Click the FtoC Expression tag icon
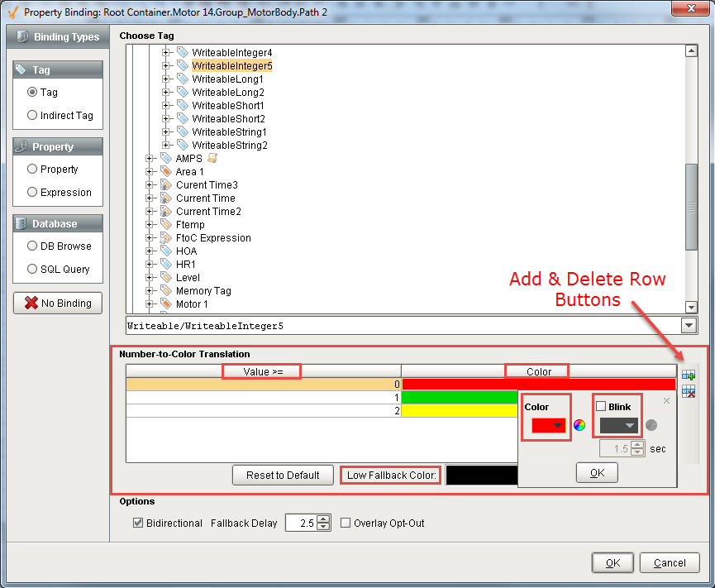Viewport: 715px width, 588px height. pyautogui.click(x=166, y=238)
